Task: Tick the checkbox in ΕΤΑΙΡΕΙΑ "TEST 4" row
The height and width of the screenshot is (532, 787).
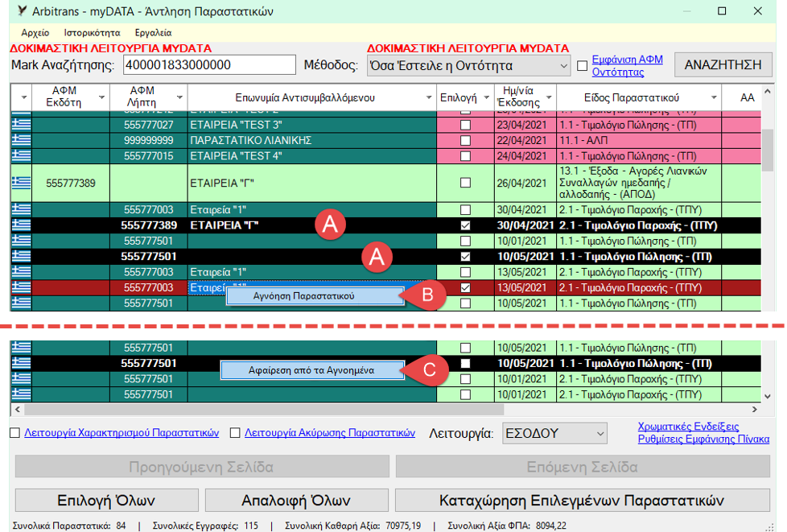Action: pyautogui.click(x=465, y=155)
